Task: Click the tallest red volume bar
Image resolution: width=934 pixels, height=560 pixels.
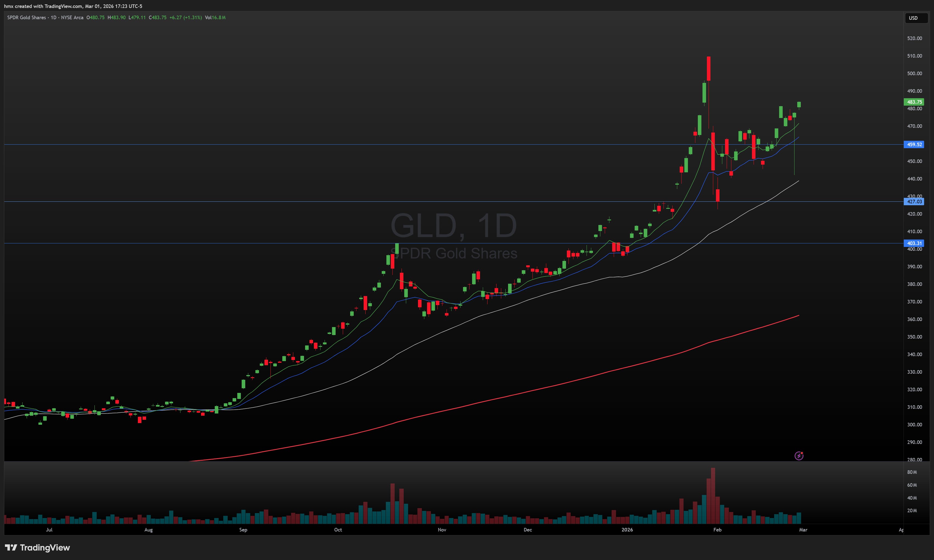Action: click(x=713, y=495)
